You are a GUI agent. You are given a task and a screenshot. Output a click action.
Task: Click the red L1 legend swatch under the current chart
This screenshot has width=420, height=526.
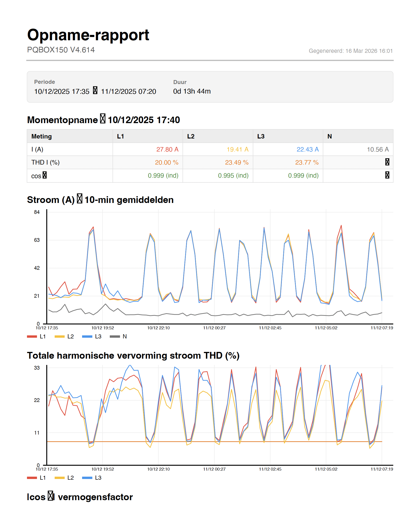(x=32, y=337)
